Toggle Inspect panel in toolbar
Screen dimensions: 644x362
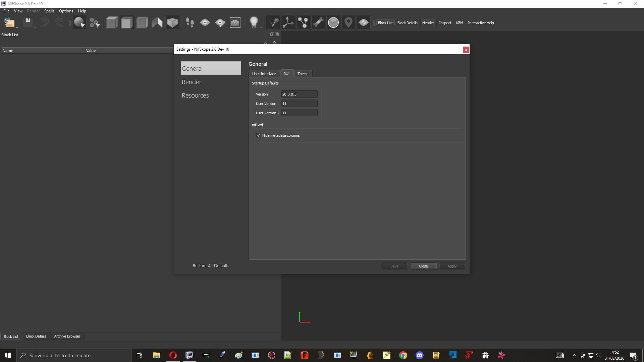pos(445,23)
